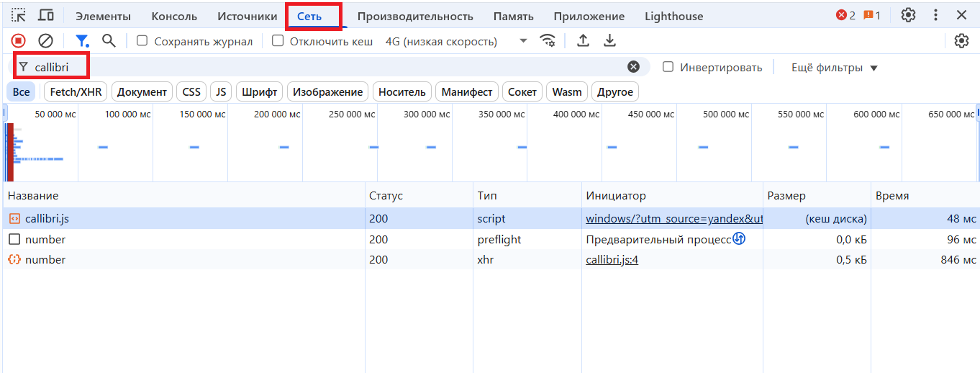The image size is (980, 373).
Task: Check the 'Инвертировать' checkbox
Action: click(x=668, y=67)
